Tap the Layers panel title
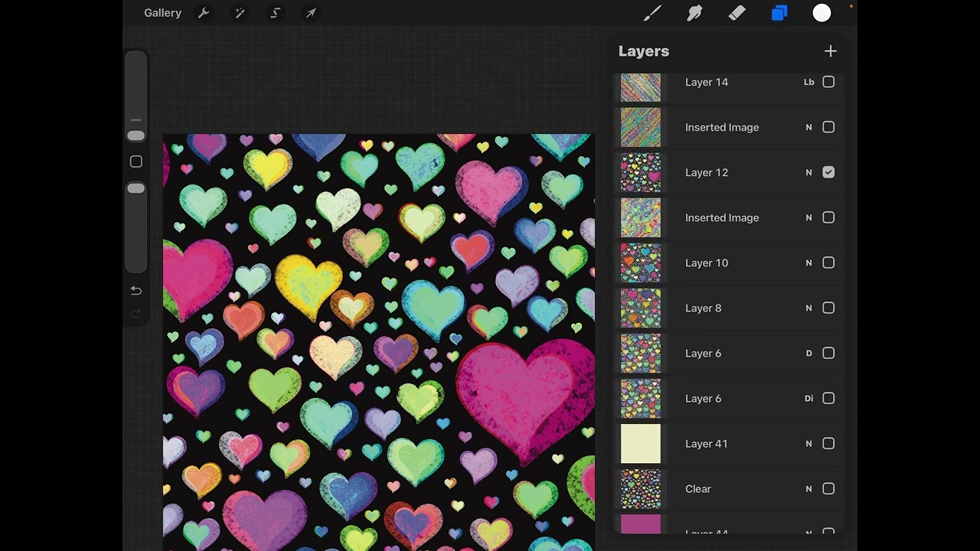 pos(644,51)
